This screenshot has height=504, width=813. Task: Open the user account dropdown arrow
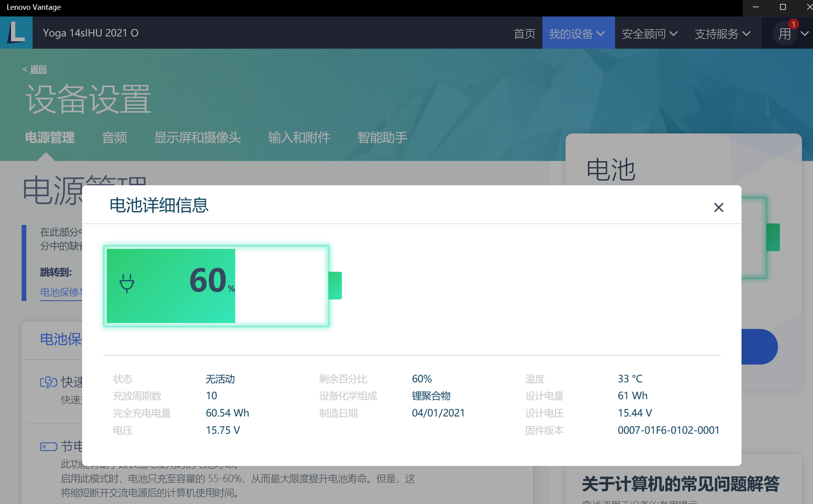(x=804, y=34)
